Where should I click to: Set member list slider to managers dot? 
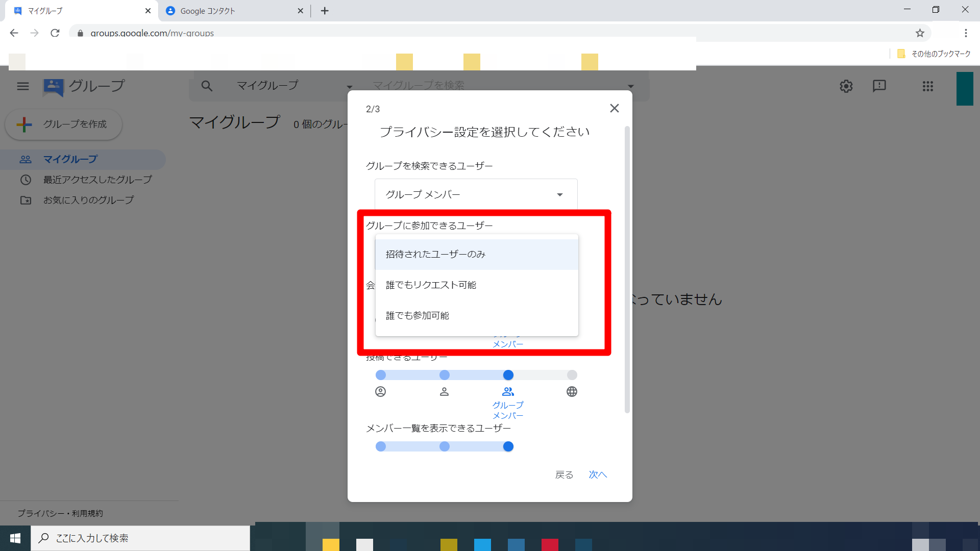click(x=445, y=446)
